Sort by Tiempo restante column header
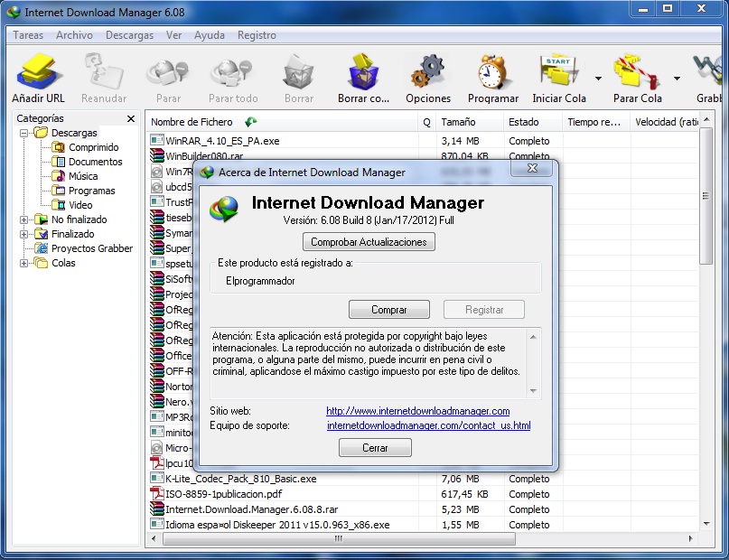This screenshot has width=729, height=560. [x=596, y=122]
